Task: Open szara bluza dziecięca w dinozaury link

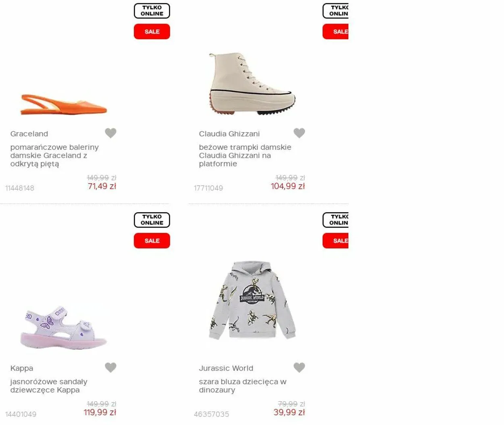Action: [x=243, y=386]
